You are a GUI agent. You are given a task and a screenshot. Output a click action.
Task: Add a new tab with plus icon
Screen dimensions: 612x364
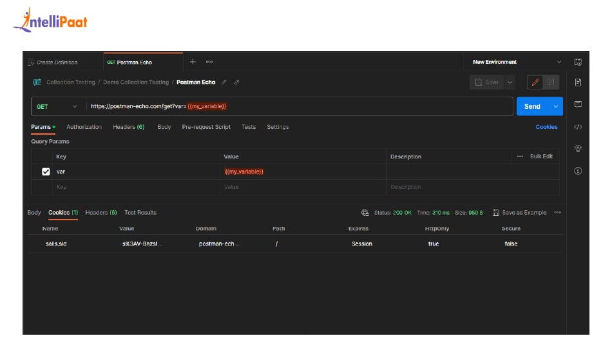click(193, 62)
